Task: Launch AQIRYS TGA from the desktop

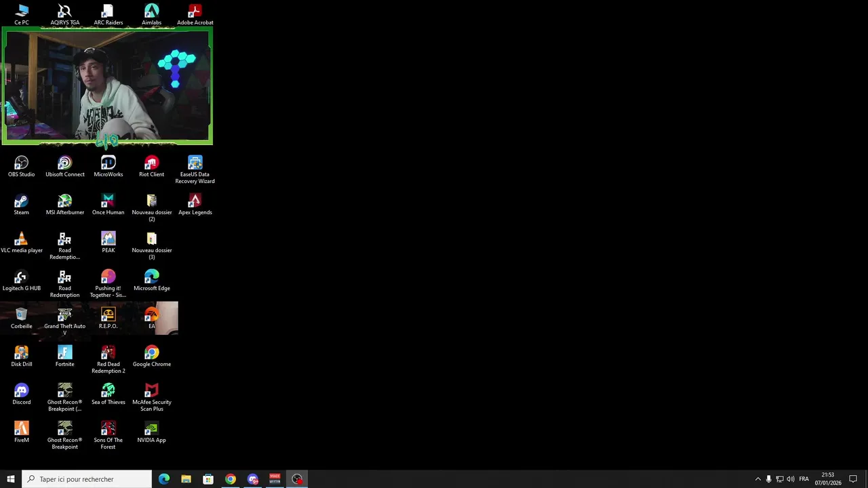Action: coord(64,14)
